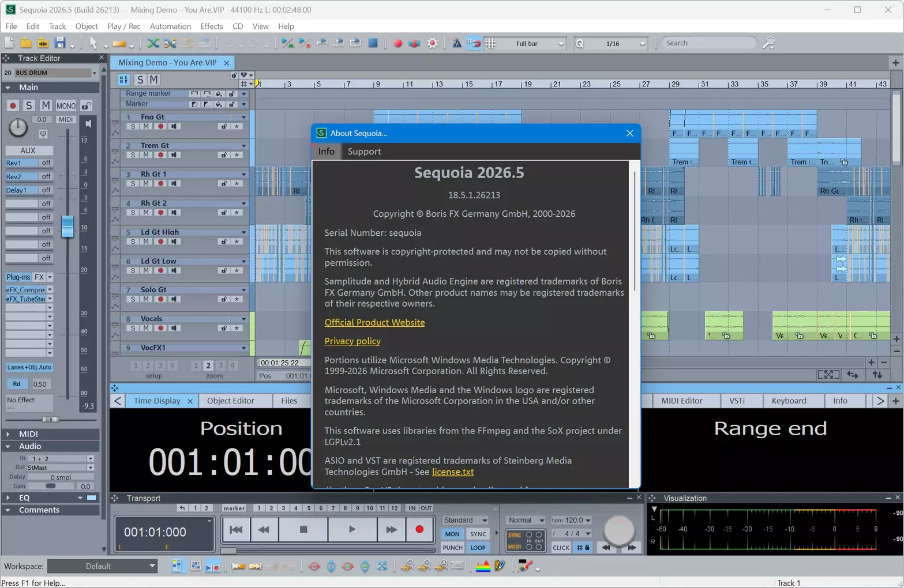
Task: Start playback in the Transport panel
Action: click(352, 530)
